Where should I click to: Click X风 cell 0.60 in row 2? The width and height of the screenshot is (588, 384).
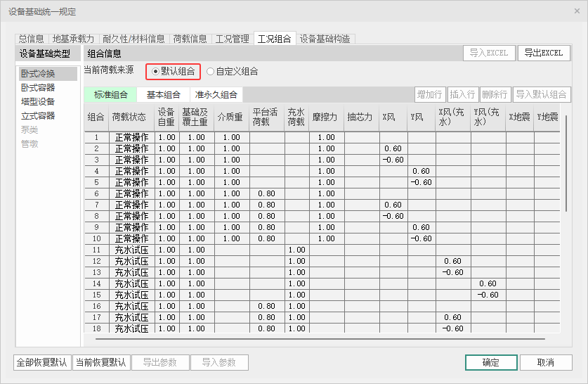[x=393, y=148]
